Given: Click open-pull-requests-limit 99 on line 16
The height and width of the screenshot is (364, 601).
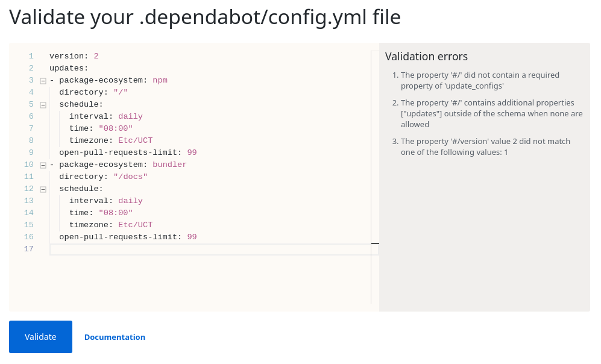Looking at the screenshot, I should click(x=128, y=237).
